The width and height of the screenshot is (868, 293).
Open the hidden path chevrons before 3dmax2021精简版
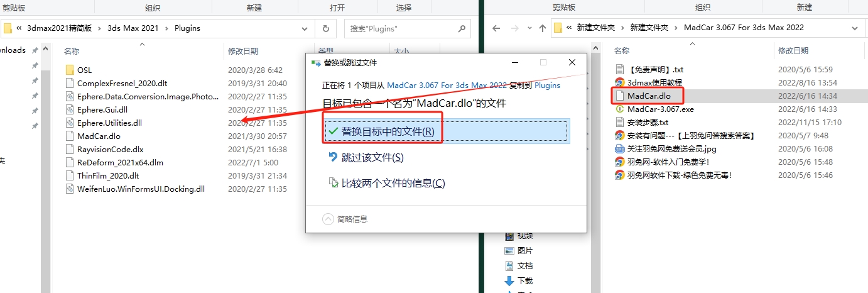pos(19,28)
